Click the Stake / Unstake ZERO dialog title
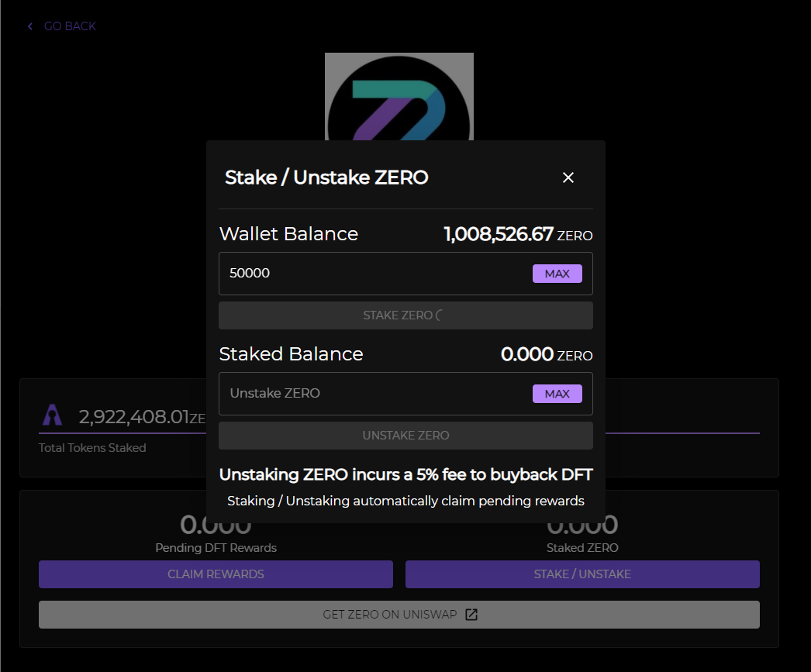Screen dimensions: 811x672 point(326,177)
